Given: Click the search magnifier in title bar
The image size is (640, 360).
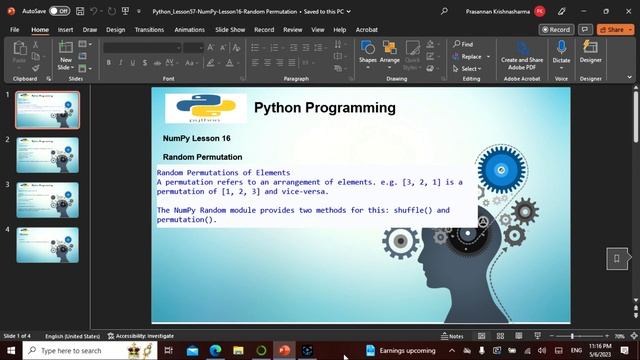Looking at the screenshot, I should (444, 11).
